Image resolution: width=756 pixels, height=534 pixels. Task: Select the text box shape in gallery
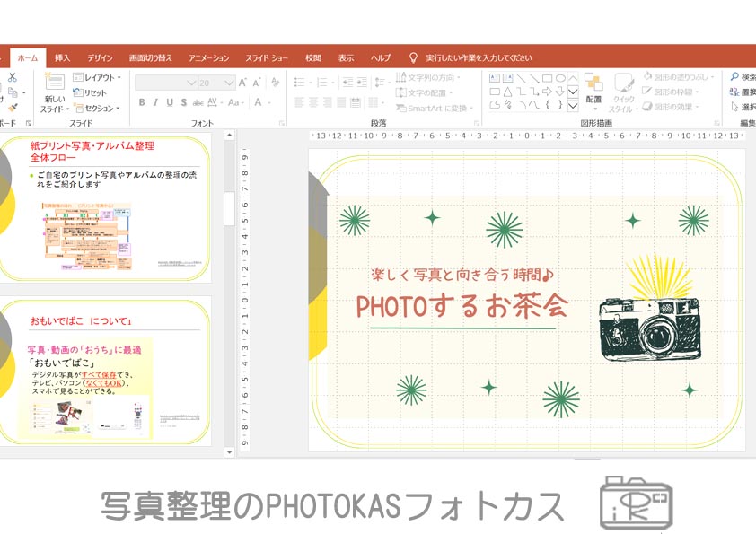pos(495,78)
